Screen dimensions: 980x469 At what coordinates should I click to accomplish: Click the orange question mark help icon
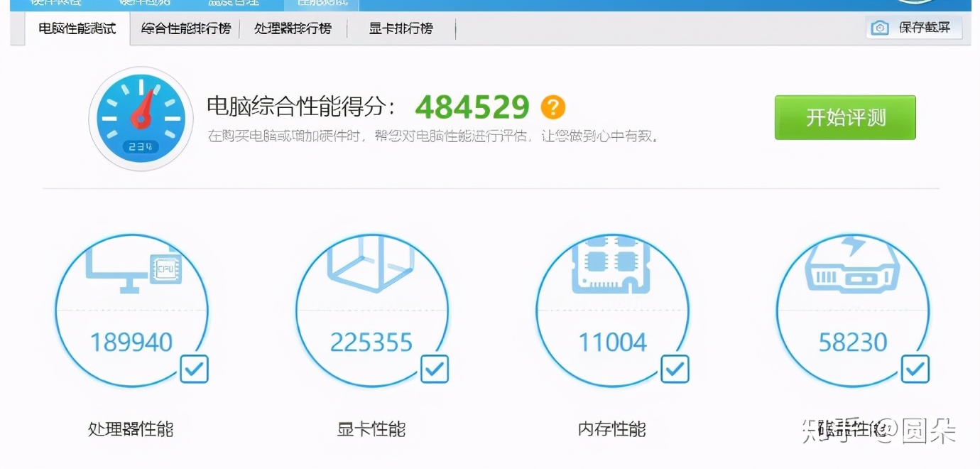pyautogui.click(x=552, y=107)
